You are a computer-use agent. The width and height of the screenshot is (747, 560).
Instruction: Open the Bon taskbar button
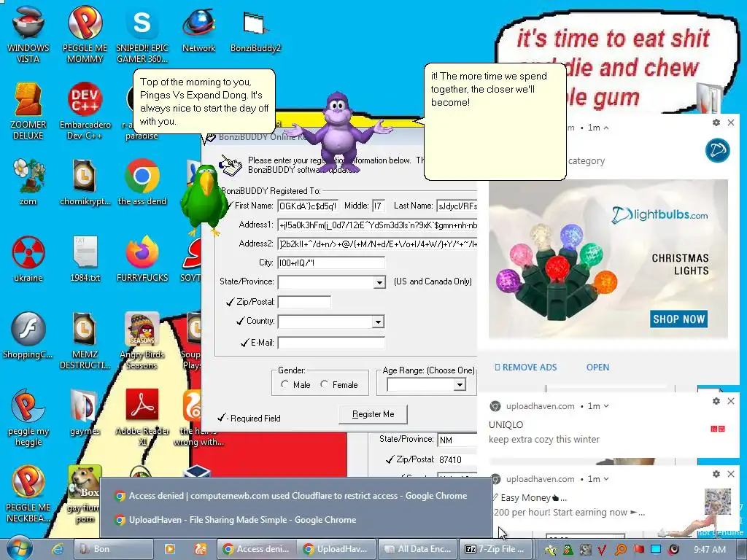114,549
